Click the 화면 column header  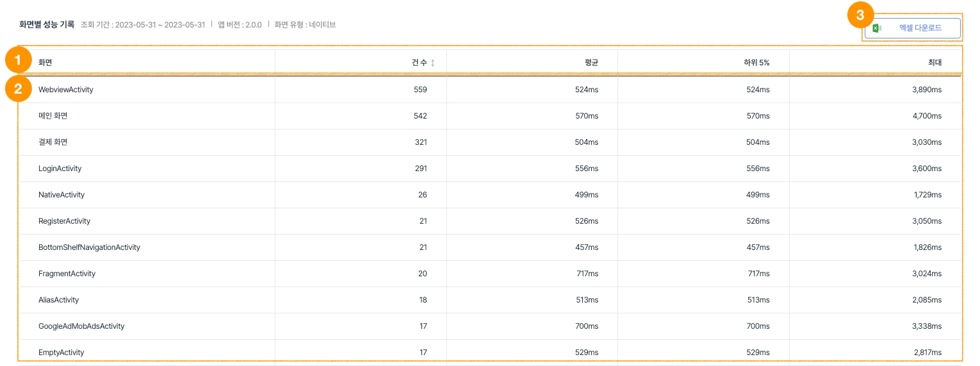point(45,63)
